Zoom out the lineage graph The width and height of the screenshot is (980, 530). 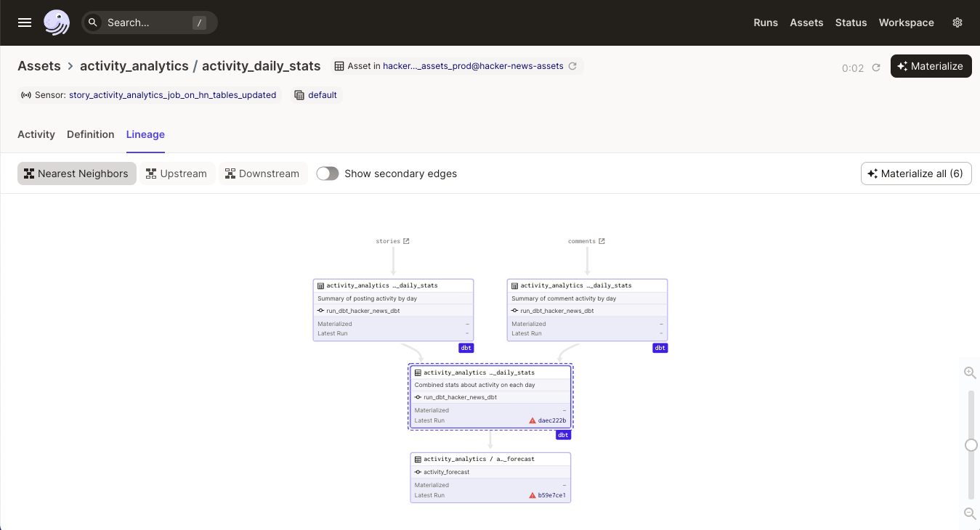(x=970, y=514)
